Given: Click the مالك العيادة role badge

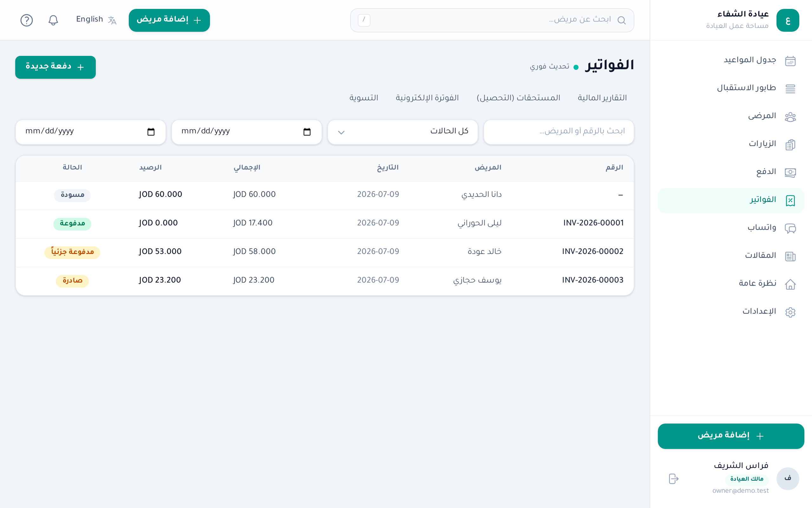Looking at the screenshot, I should coord(747,479).
